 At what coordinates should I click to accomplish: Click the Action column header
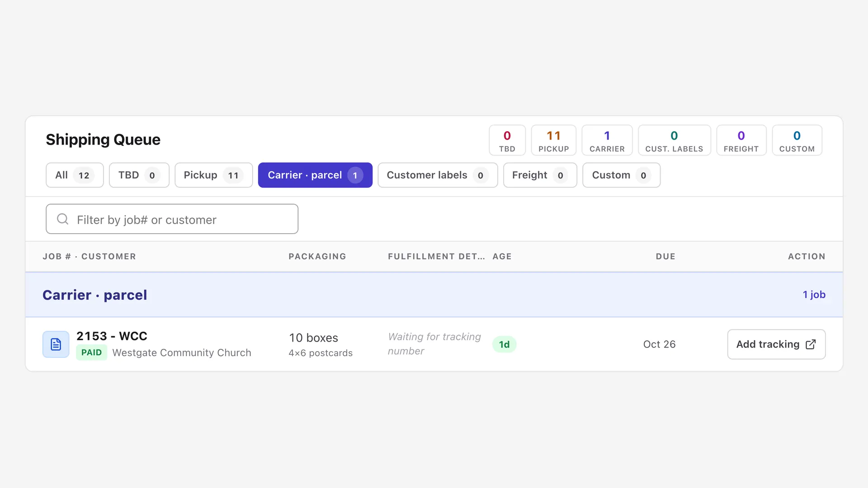click(x=807, y=257)
